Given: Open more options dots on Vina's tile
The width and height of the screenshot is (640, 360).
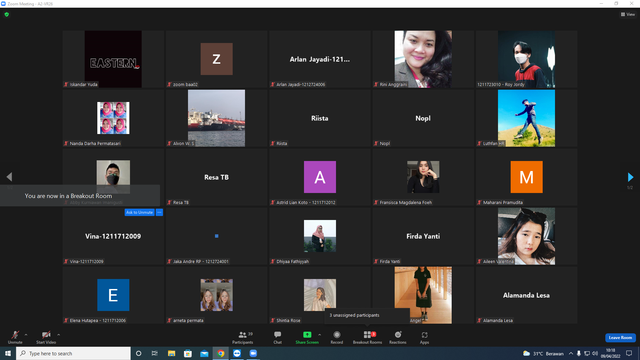Looking at the screenshot, I should [159, 212].
